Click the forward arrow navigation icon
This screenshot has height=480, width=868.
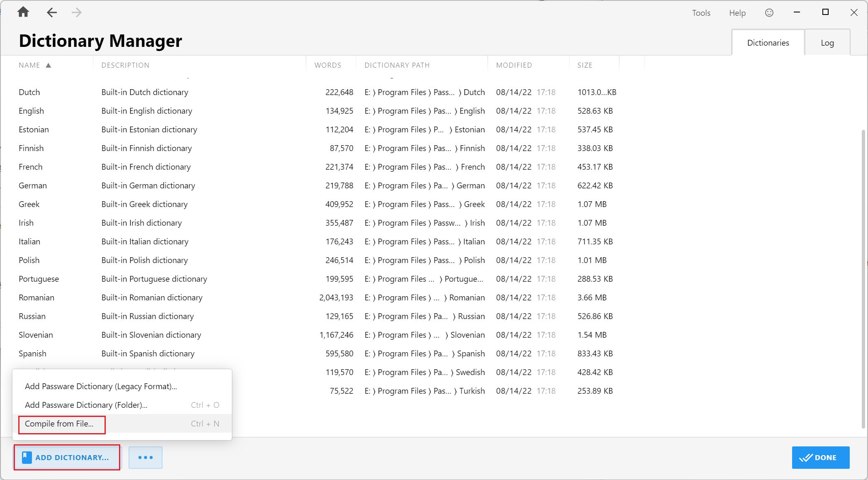[x=76, y=12]
